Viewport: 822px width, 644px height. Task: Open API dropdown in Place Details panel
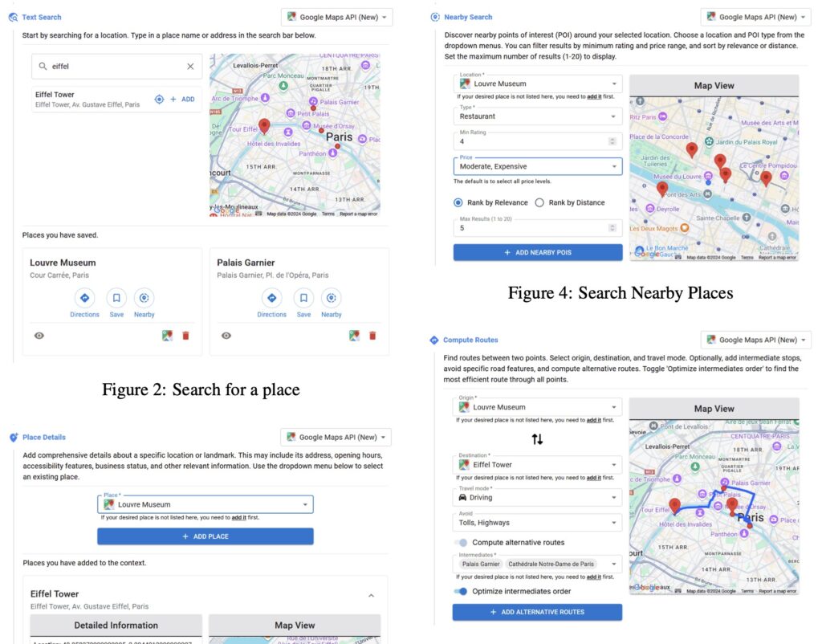tap(336, 438)
